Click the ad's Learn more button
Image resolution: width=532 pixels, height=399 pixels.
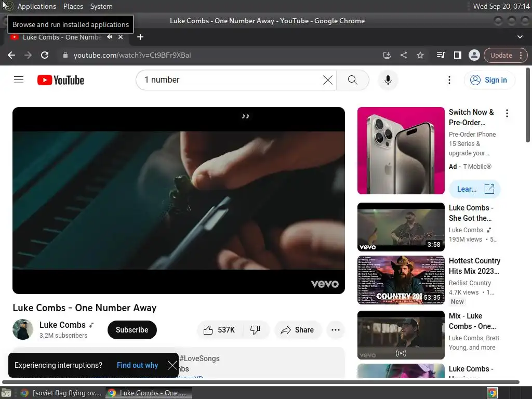[475, 189]
